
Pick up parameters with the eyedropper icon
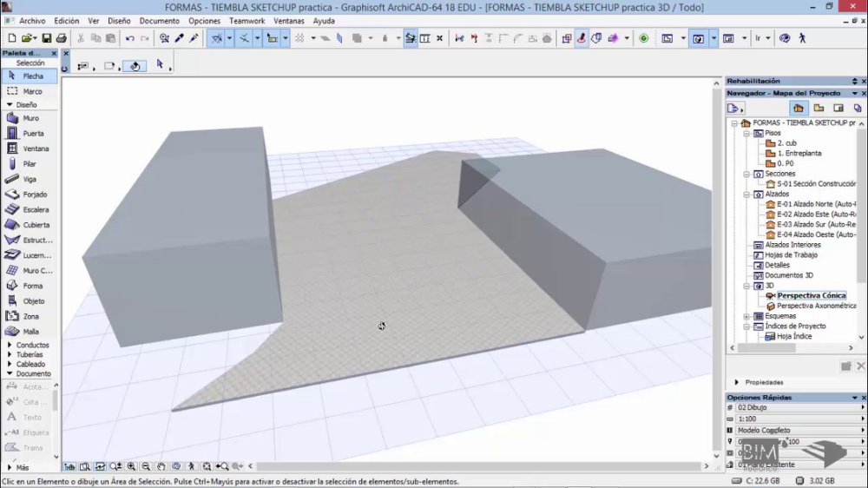click(x=180, y=38)
